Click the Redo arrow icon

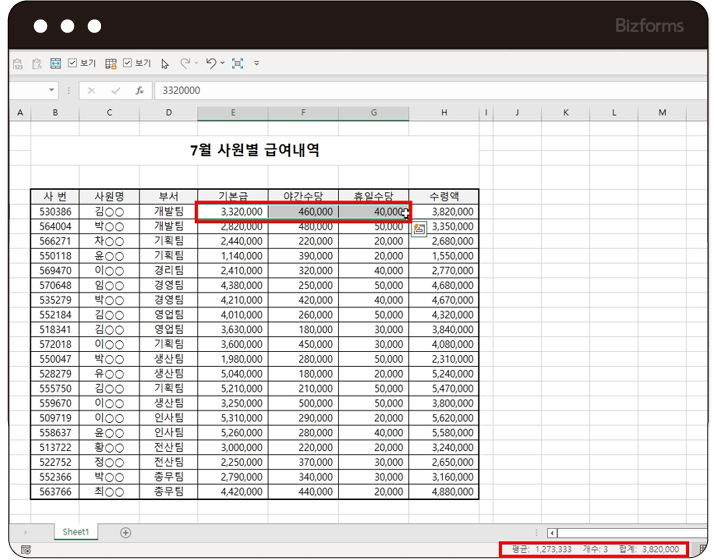click(x=185, y=63)
